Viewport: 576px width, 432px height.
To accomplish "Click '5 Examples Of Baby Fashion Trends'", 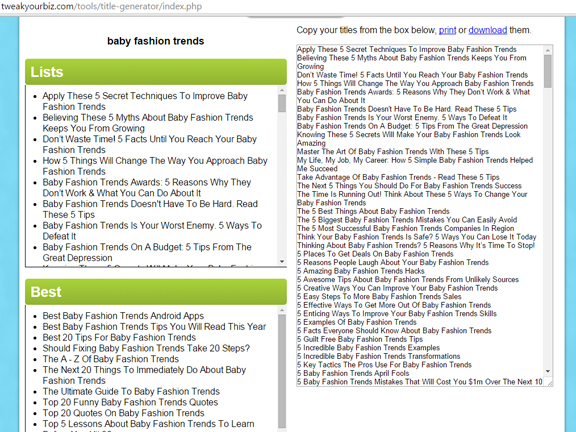I will point(357,322).
